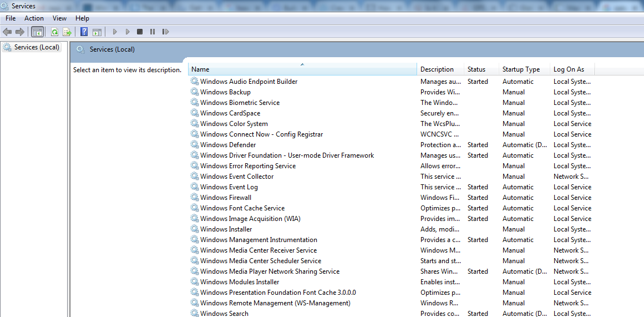This screenshot has width=644, height=317.
Task: Click the gear icon beside Windows Firewall
Action: click(x=195, y=197)
